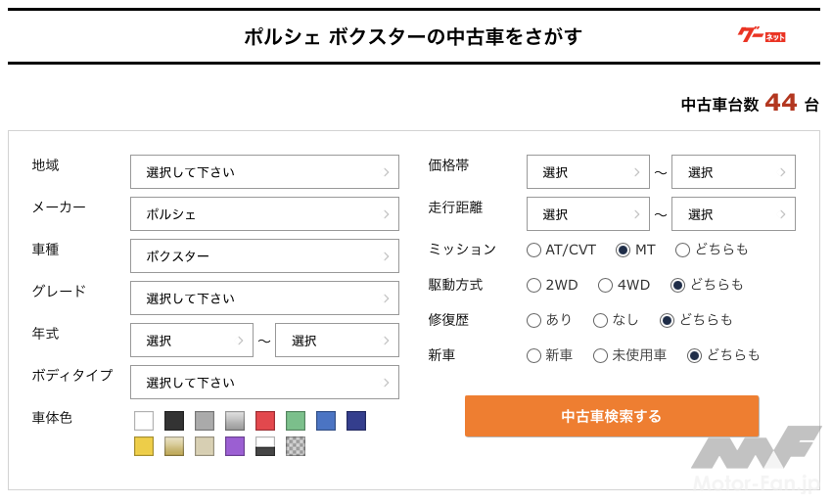Open the minimum 価格帯 price dropdown
The width and height of the screenshot is (832, 504).
click(587, 172)
